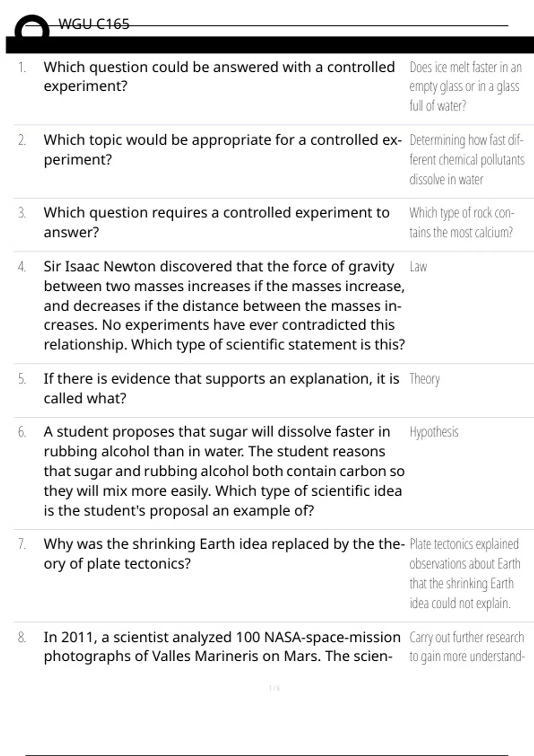534x756 pixels.
Task: Select question 7 about shrinking Earth idea
Action: pyautogui.click(x=224, y=554)
